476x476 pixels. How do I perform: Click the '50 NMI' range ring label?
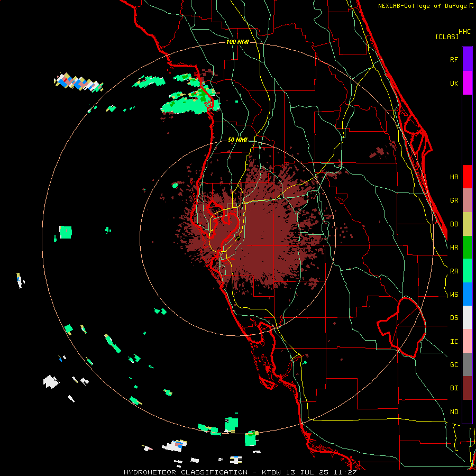coord(237,140)
